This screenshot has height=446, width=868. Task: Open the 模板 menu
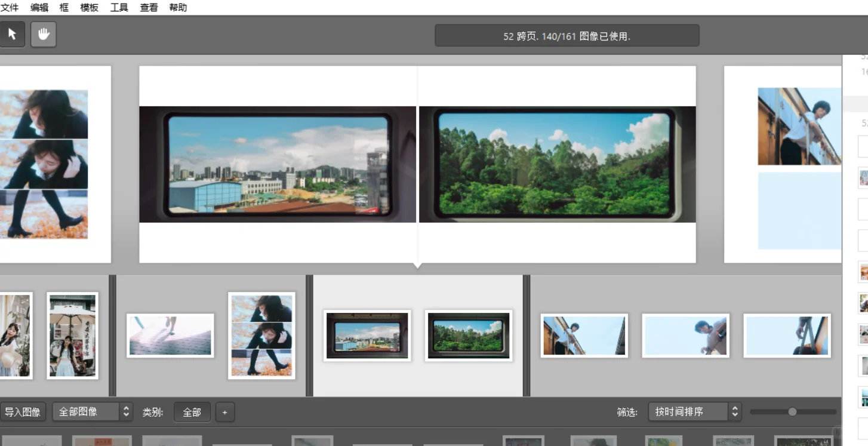pos(90,8)
